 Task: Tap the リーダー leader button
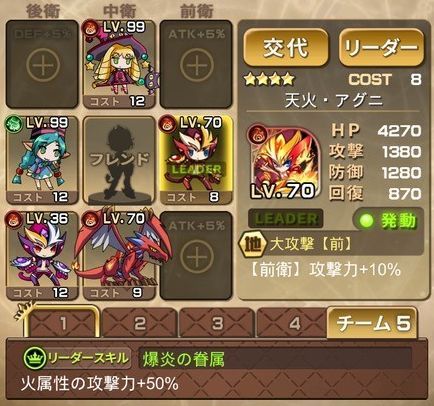381,48
